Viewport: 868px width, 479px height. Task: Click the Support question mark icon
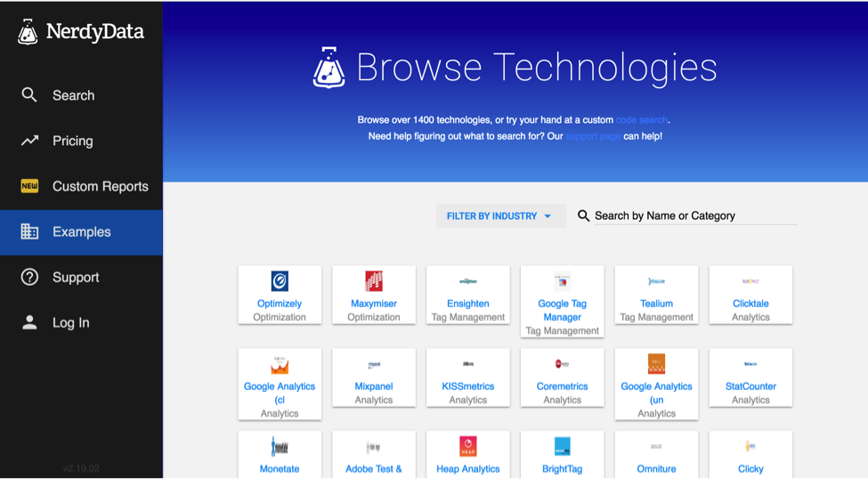(29, 277)
